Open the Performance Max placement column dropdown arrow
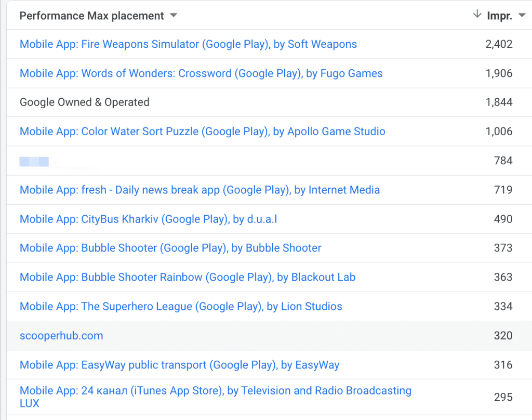Screen dimensions: 532x420 (174, 16)
